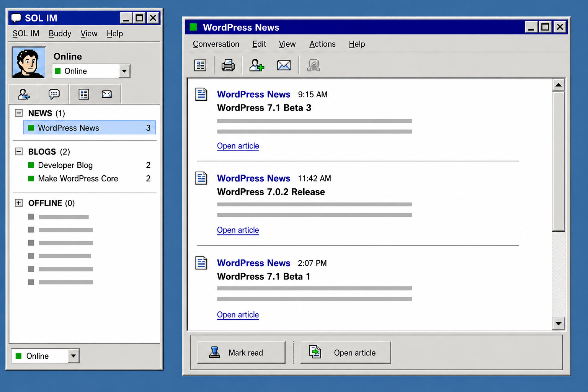Viewport: 588px width, 392px height.
Task: Open the Conversation menu
Action: [x=216, y=44]
